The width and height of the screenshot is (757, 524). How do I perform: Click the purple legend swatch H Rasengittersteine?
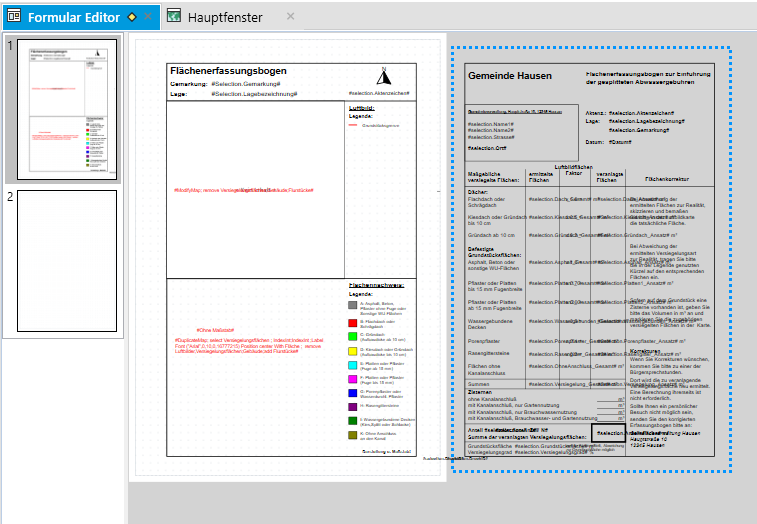[x=352, y=407]
